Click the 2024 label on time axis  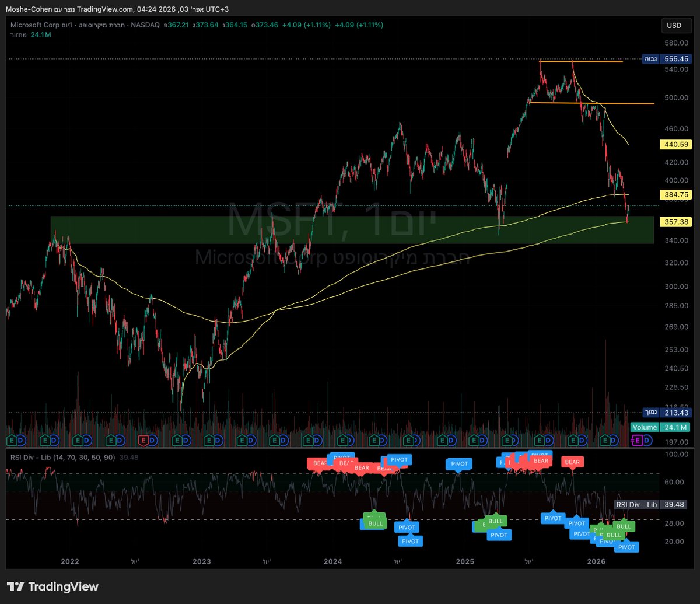pos(332,561)
